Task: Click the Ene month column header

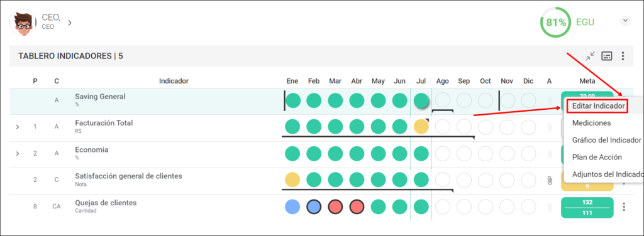Action: pos(292,81)
